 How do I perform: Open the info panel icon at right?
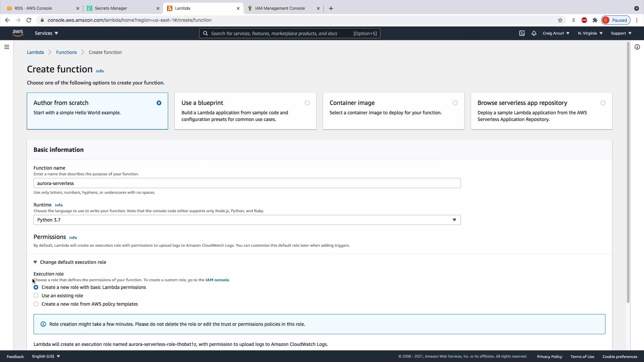click(637, 47)
